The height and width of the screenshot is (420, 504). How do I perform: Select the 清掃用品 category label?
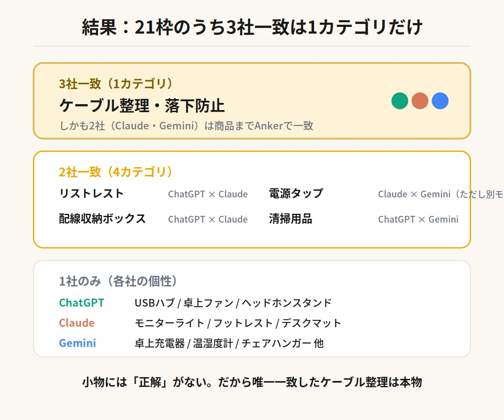click(x=291, y=219)
